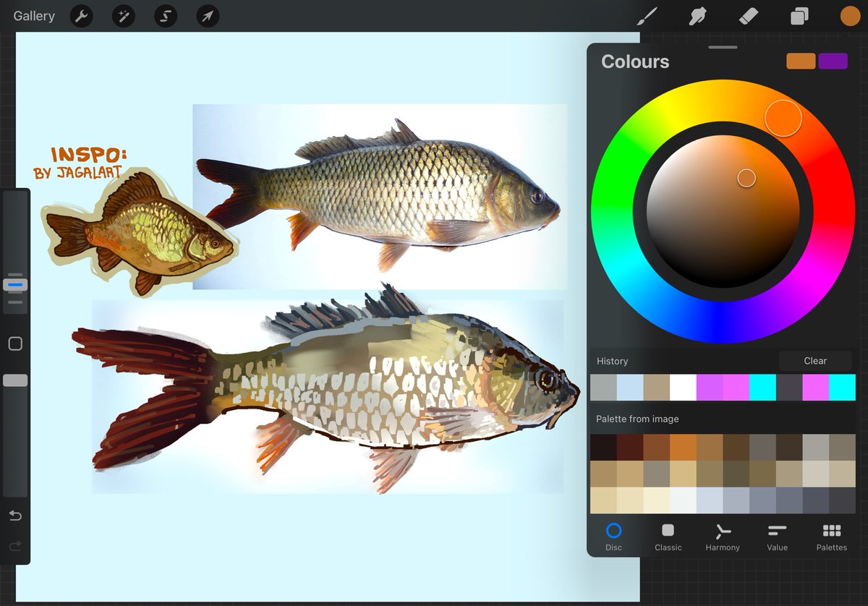Viewport: 868px width, 606px height.
Task: Pick the tan swatch in History
Action: [x=657, y=388]
